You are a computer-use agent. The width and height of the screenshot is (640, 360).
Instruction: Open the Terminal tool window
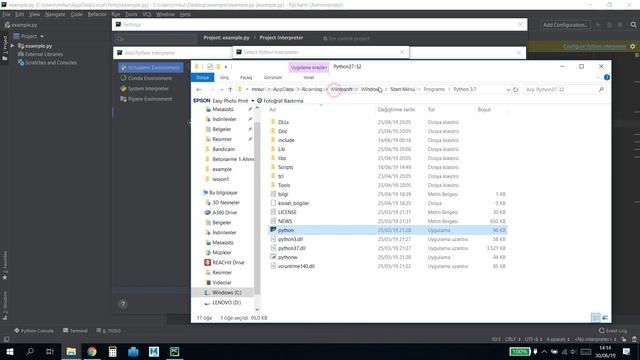click(x=75, y=331)
